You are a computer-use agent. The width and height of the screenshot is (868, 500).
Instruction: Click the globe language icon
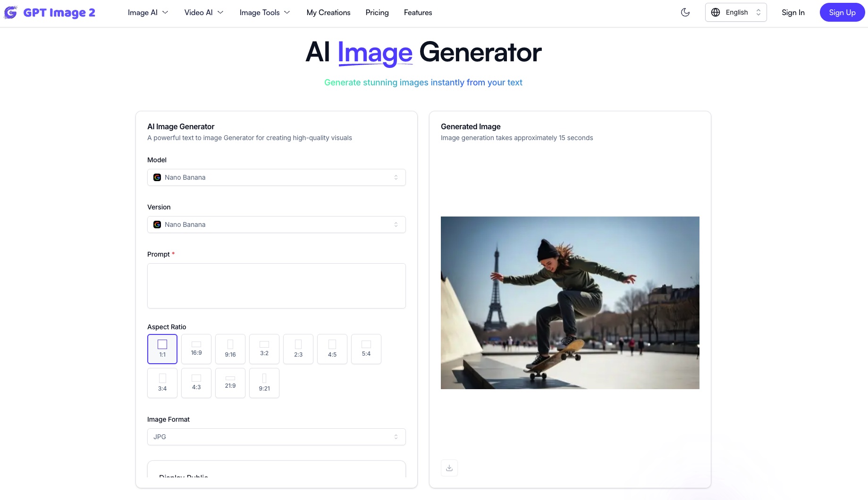click(716, 12)
